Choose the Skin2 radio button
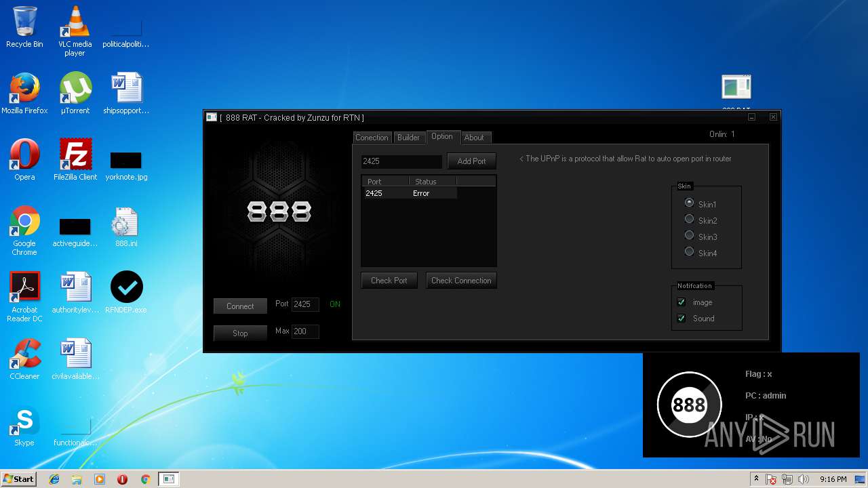The width and height of the screenshot is (868, 488). (x=689, y=219)
